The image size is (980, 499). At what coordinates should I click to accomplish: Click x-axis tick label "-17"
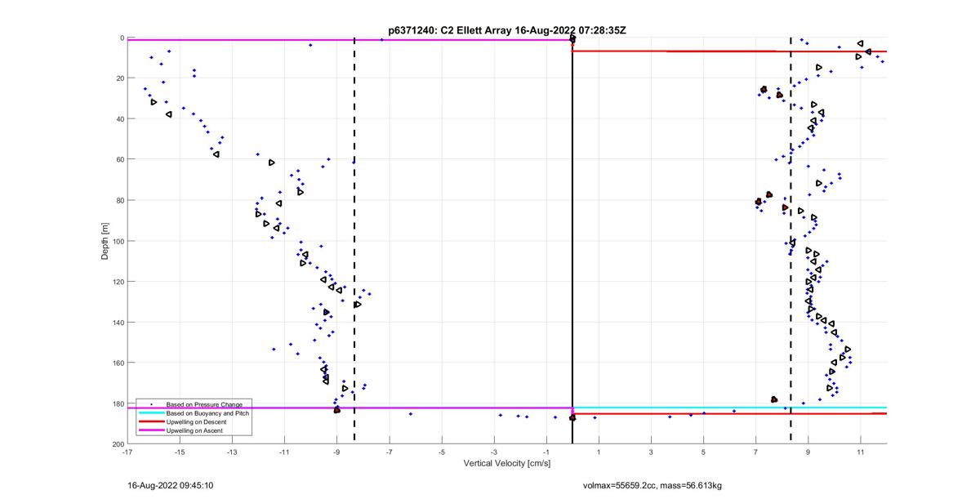(x=127, y=452)
